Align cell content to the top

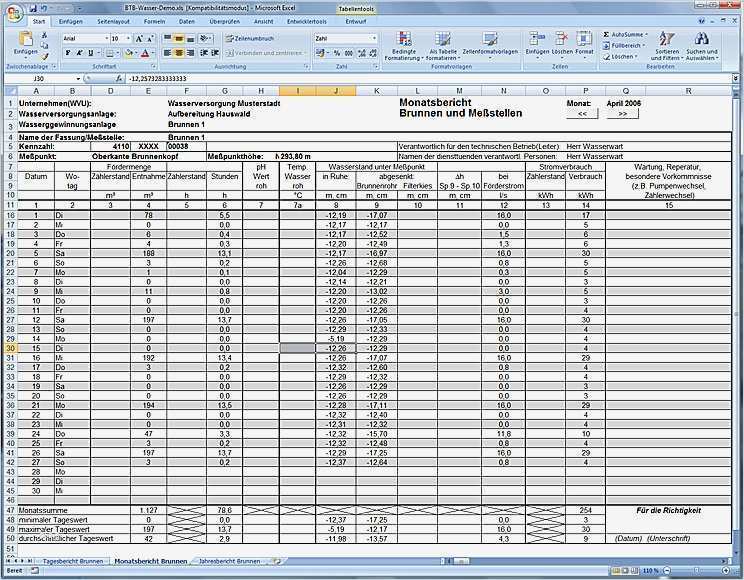click(x=167, y=38)
